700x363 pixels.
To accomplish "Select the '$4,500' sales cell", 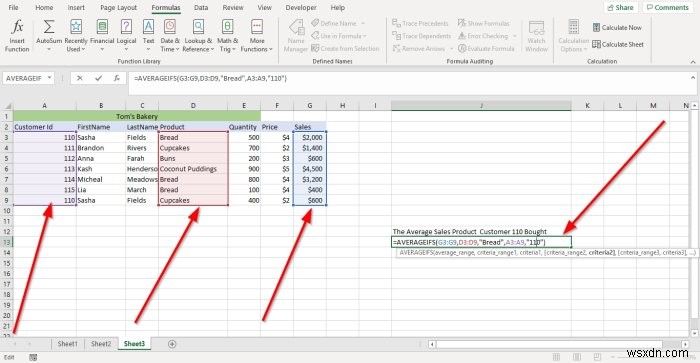I will [x=309, y=169].
